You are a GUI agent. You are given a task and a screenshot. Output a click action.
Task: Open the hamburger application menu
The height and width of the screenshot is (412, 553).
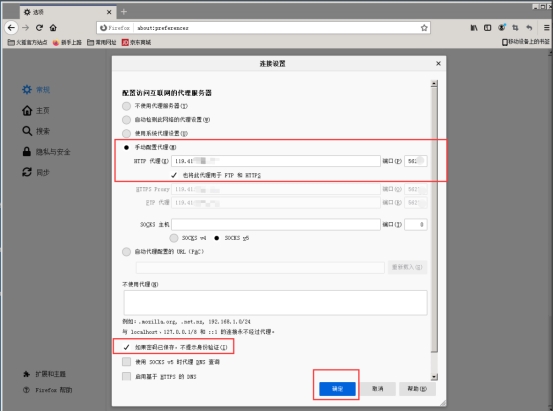[546, 28]
